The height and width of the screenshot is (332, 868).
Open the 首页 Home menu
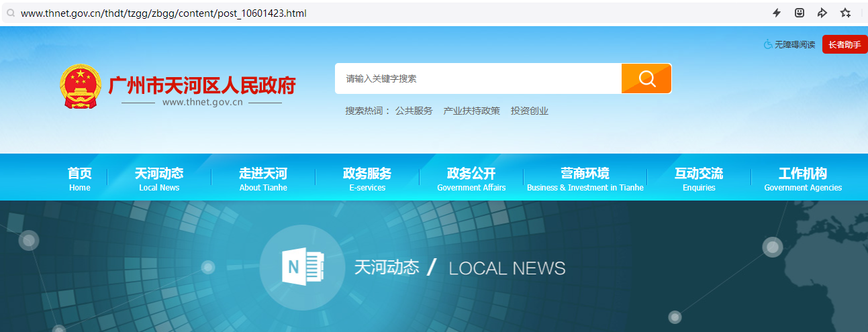click(x=79, y=178)
